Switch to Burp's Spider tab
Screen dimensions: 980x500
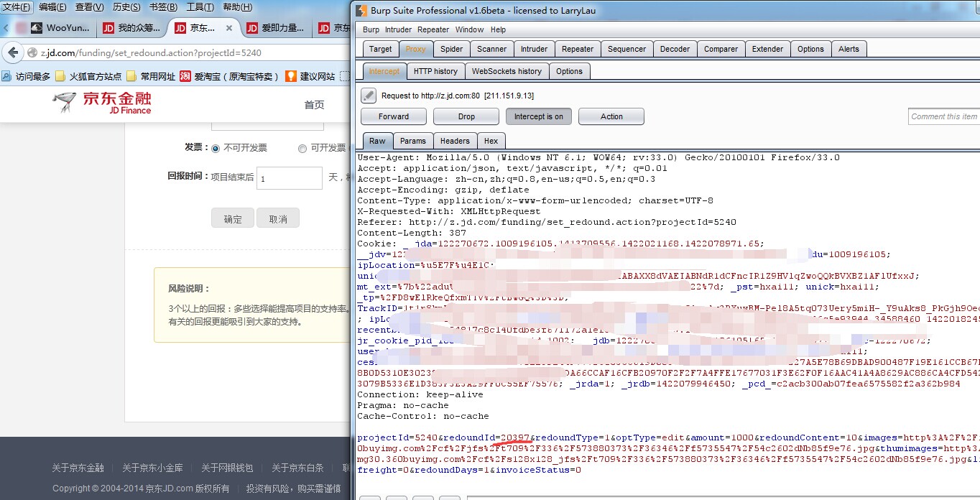(x=452, y=49)
